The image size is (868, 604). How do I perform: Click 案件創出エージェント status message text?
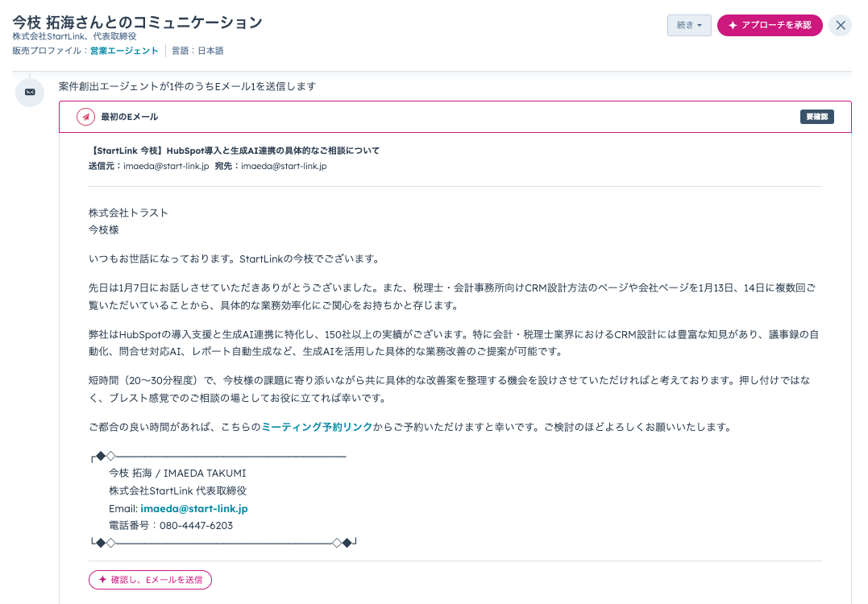point(188,86)
